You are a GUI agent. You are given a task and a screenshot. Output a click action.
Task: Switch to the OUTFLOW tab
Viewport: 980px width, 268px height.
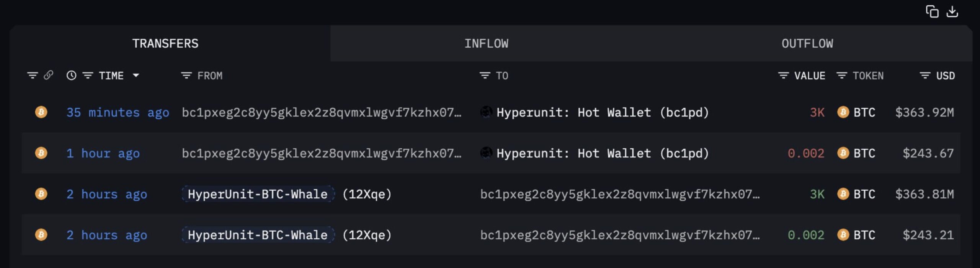click(x=807, y=44)
